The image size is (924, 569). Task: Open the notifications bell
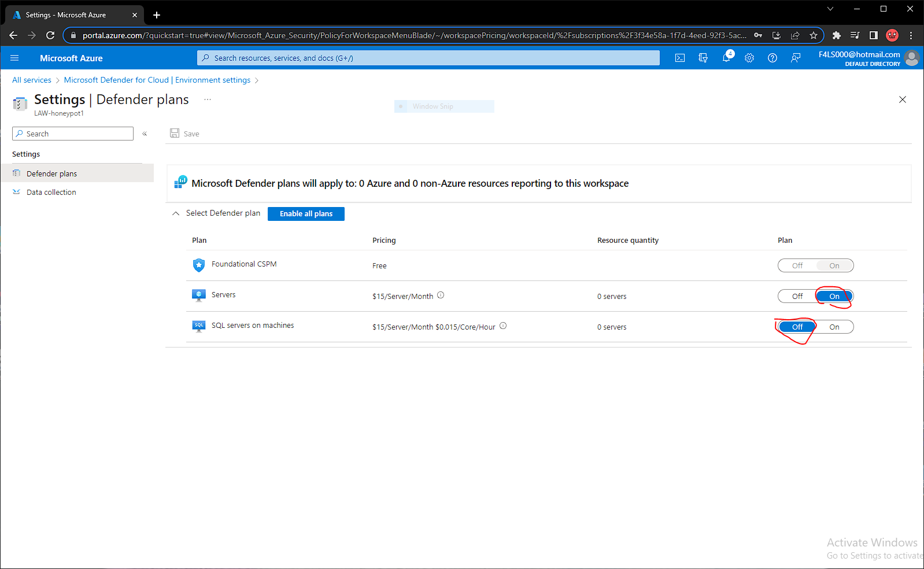coord(727,57)
